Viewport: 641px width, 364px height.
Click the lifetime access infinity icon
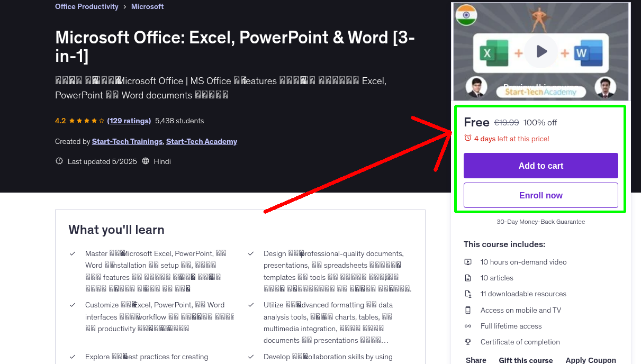[x=468, y=326]
